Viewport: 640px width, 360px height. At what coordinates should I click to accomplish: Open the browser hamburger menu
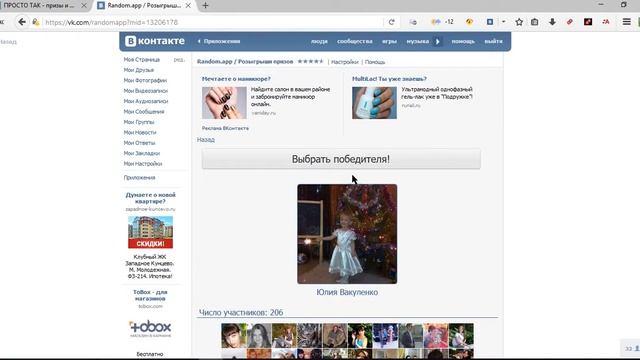[627, 22]
